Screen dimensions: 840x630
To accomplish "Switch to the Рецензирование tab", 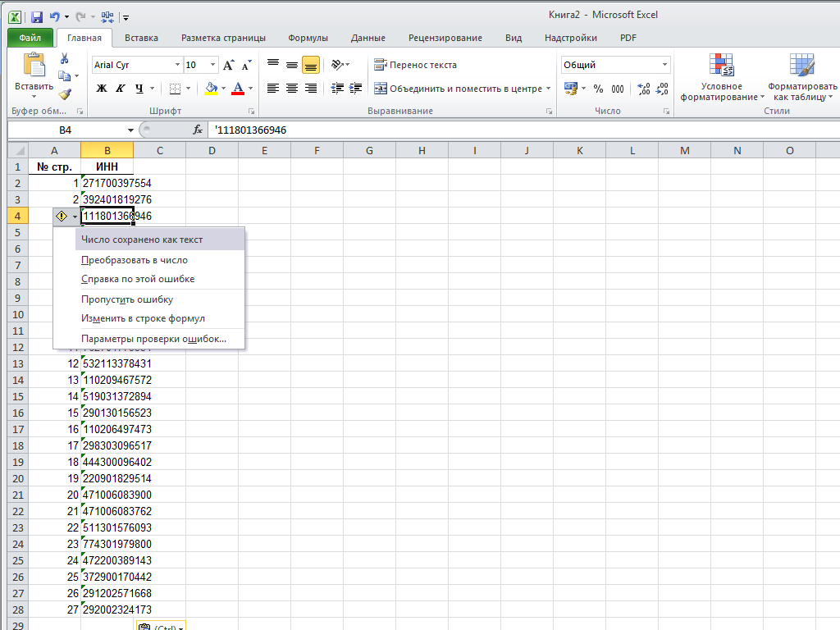I will pyautogui.click(x=445, y=38).
